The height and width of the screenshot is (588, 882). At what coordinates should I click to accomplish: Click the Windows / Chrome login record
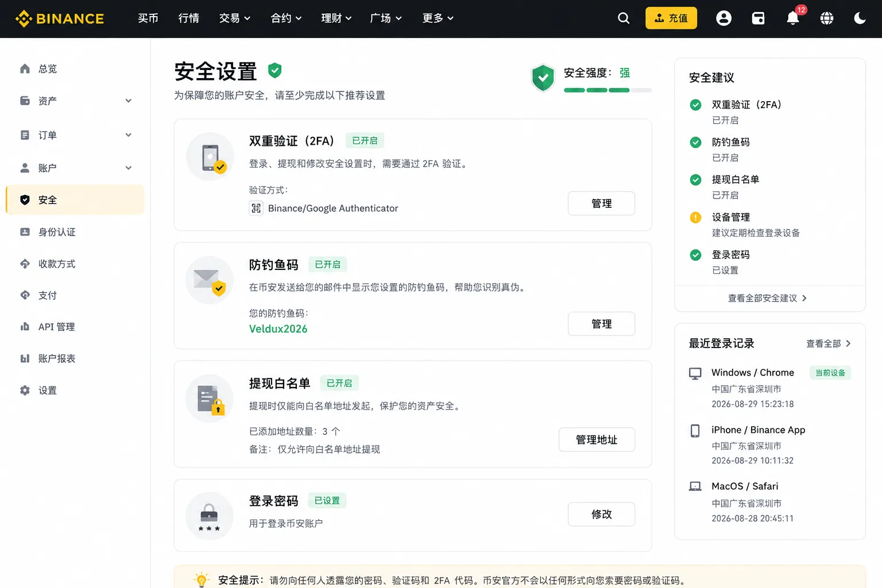[769, 388]
